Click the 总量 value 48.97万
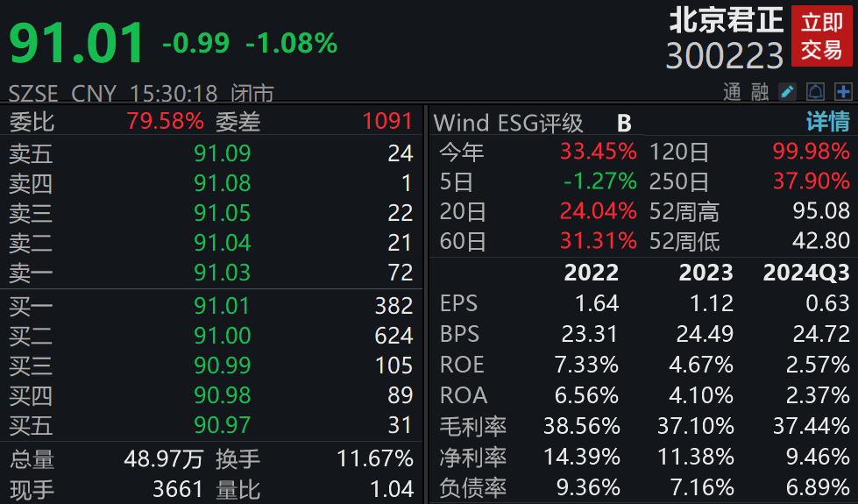Screen dimensions: 858x504 pos(164,459)
